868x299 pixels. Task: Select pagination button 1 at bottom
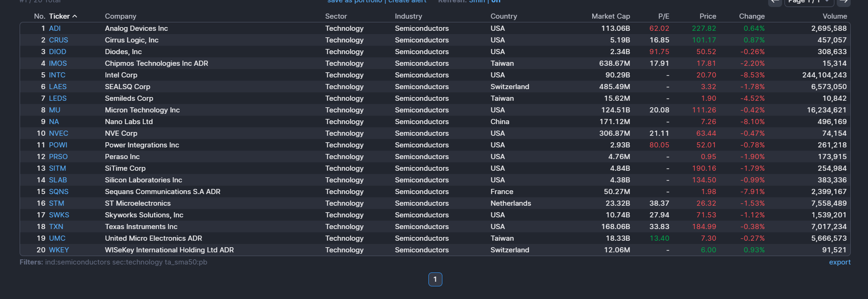[x=435, y=279]
